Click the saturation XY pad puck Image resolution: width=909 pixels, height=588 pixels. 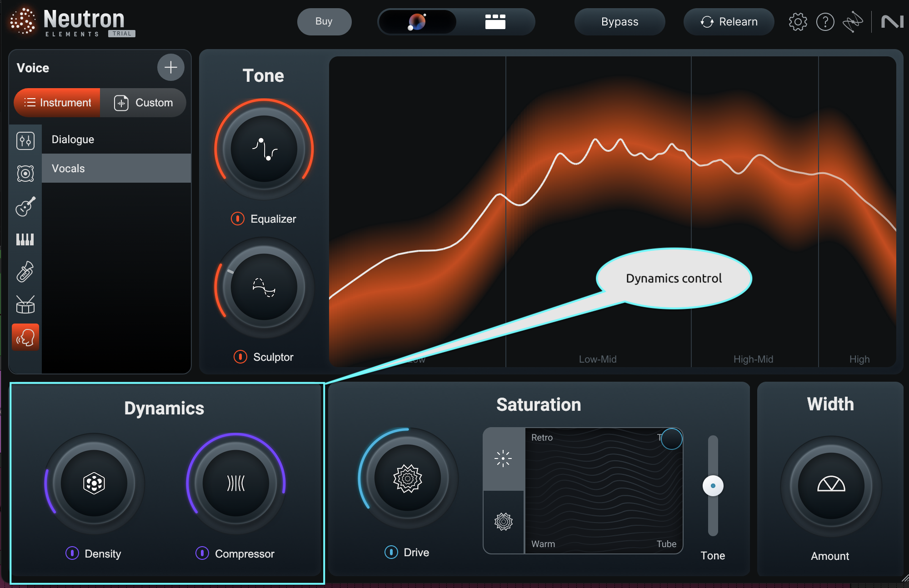672,439
